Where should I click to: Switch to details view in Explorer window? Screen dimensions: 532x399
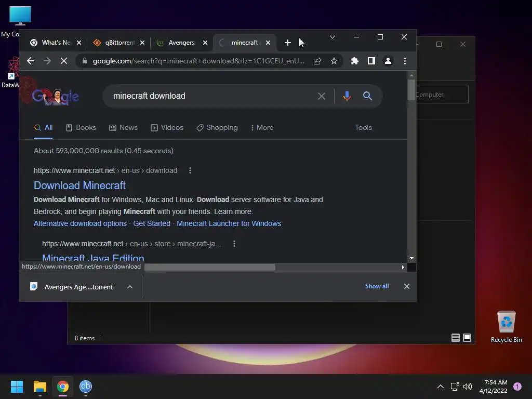(455, 338)
